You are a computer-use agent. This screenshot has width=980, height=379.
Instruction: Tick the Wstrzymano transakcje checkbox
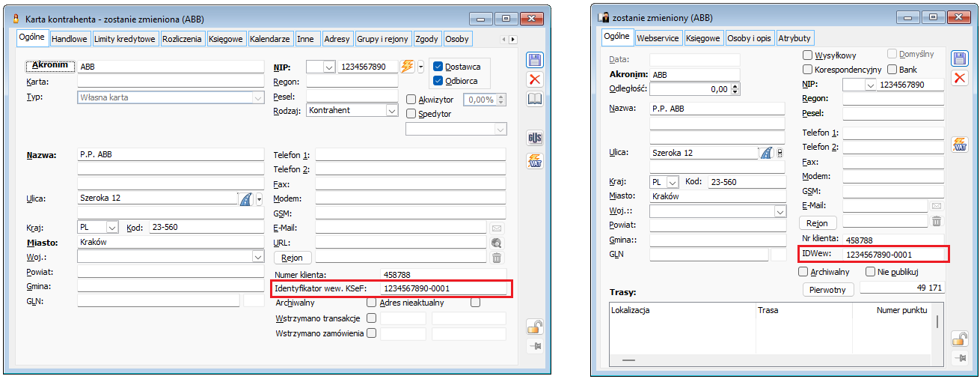pos(371,318)
